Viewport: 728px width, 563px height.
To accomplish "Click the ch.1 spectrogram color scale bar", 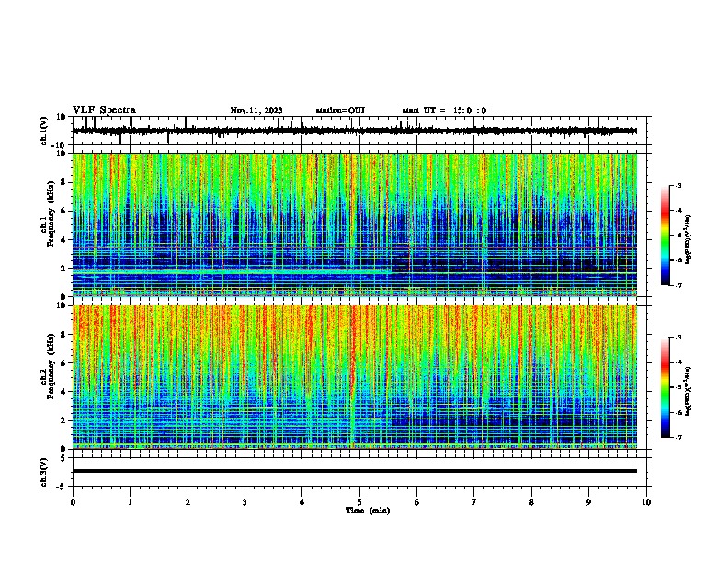I will tap(665, 236).
